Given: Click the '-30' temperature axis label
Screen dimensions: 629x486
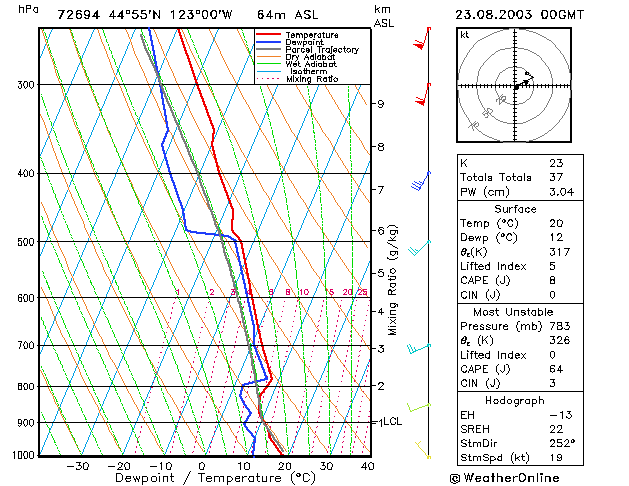Looking at the screenshot, I should (x=77, y=466).
